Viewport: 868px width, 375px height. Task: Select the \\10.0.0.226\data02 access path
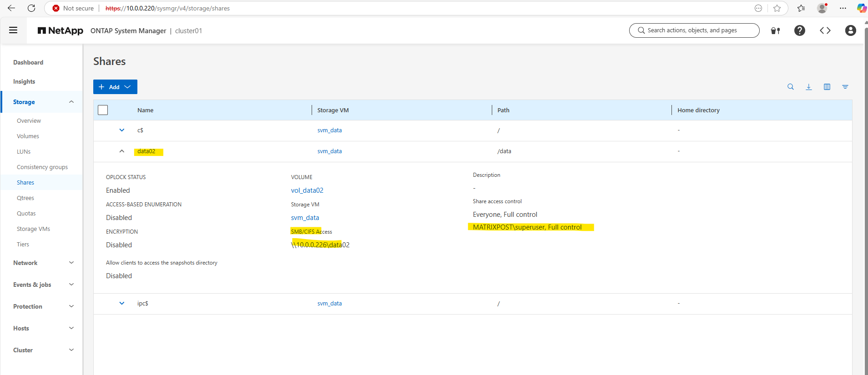[320, 245]
